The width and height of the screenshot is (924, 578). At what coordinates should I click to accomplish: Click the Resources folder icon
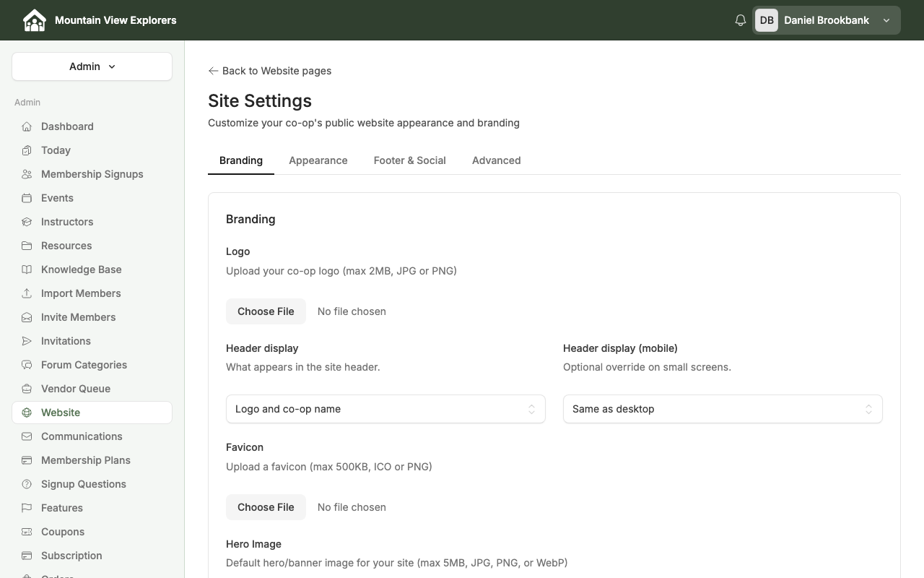point(27,246)
